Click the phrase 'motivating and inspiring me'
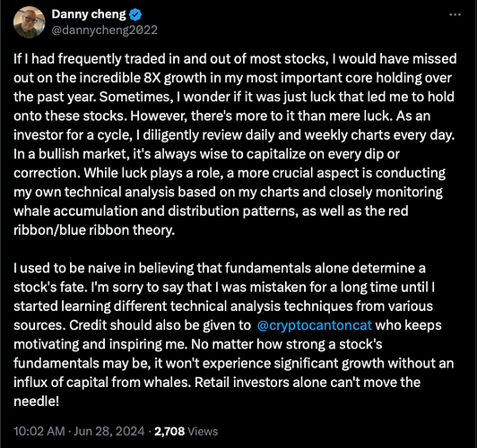 tap(100, 344)
